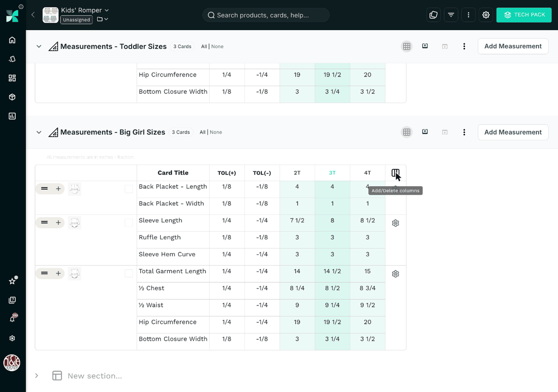Image resolution: width=558 pixels, height=392 pixels.
Task: Click the TECH PACK button
Action: click(524, 15)
